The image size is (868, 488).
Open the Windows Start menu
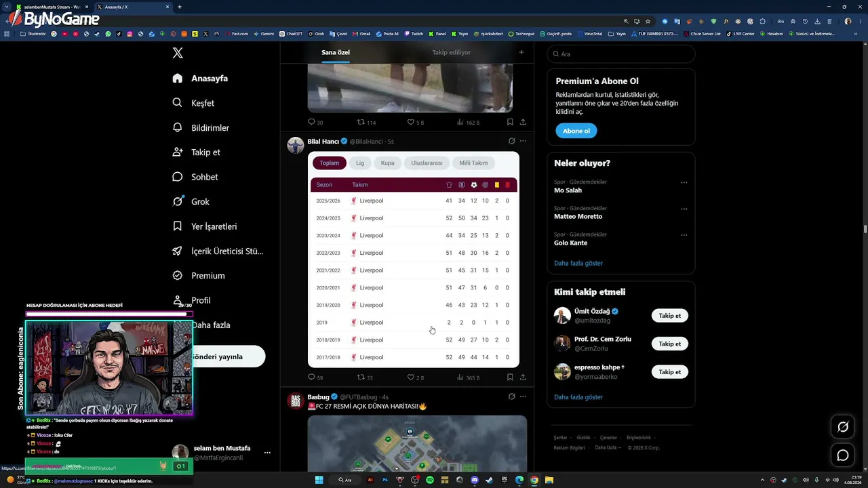click(319, 480)
